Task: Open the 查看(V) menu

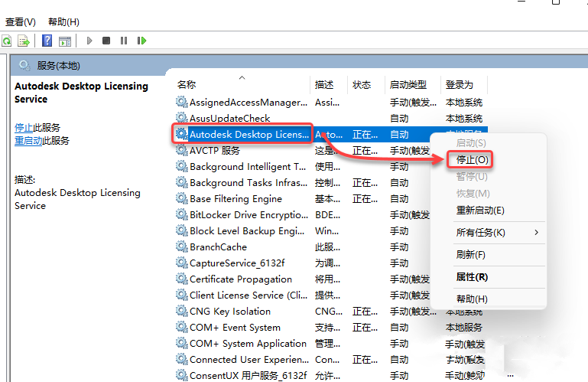Action: (20, 22)
